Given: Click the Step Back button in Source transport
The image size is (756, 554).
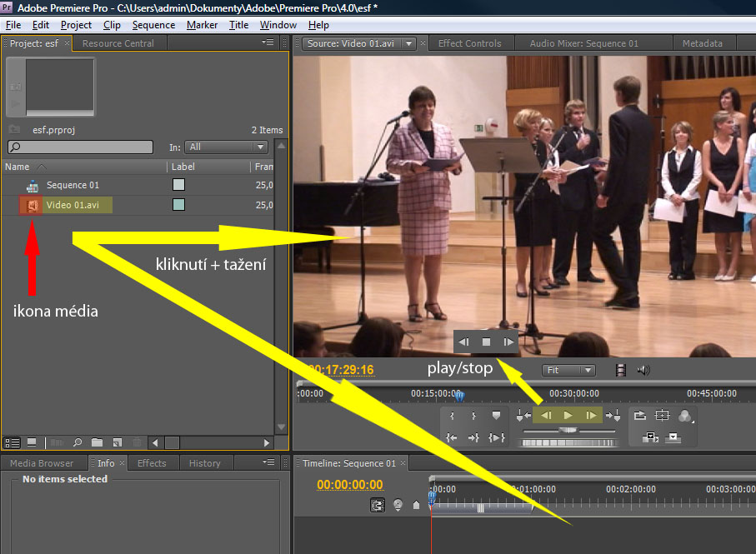Looking at the screenshot, I should (x=546, y=415).
